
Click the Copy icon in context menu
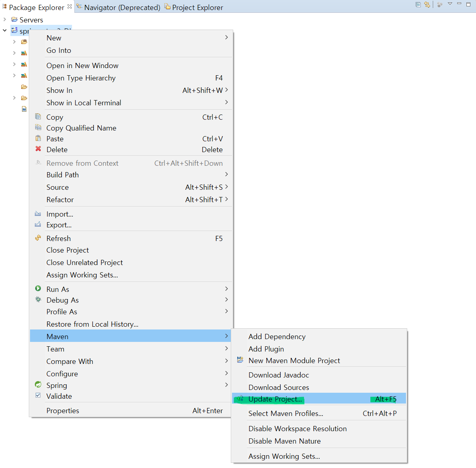(38, 116)
